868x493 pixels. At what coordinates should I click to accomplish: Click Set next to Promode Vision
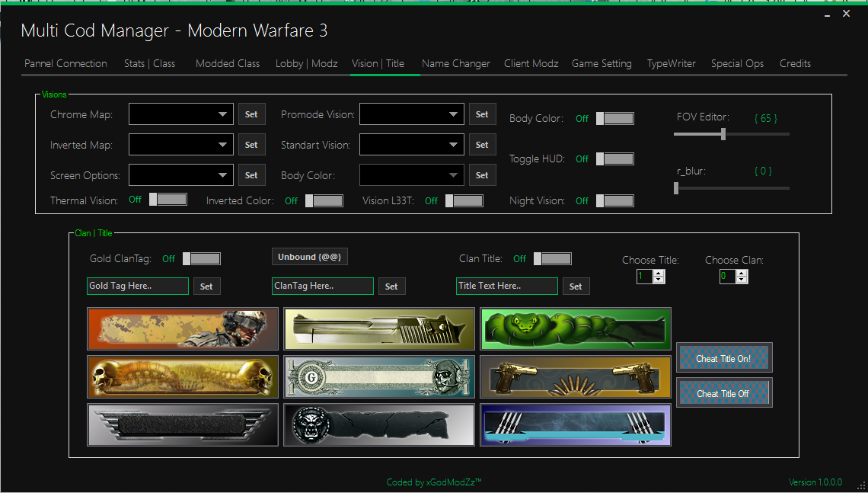482,114
